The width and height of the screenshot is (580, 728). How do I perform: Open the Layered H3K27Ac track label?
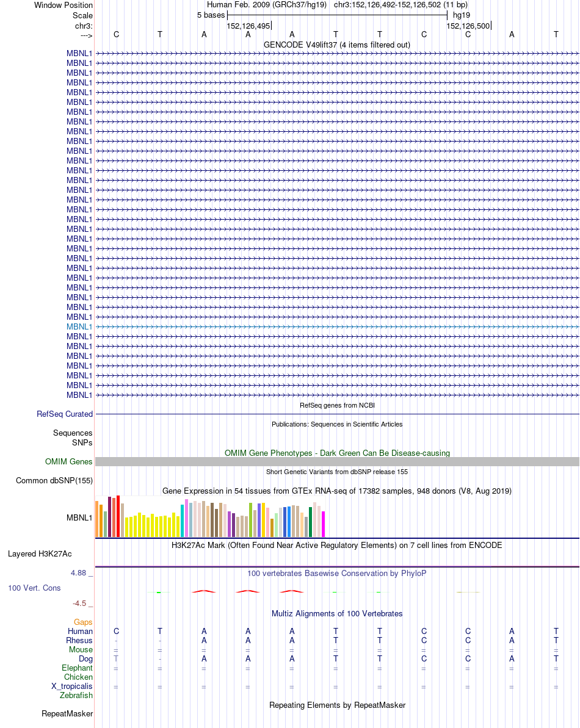tap(40, 554)
